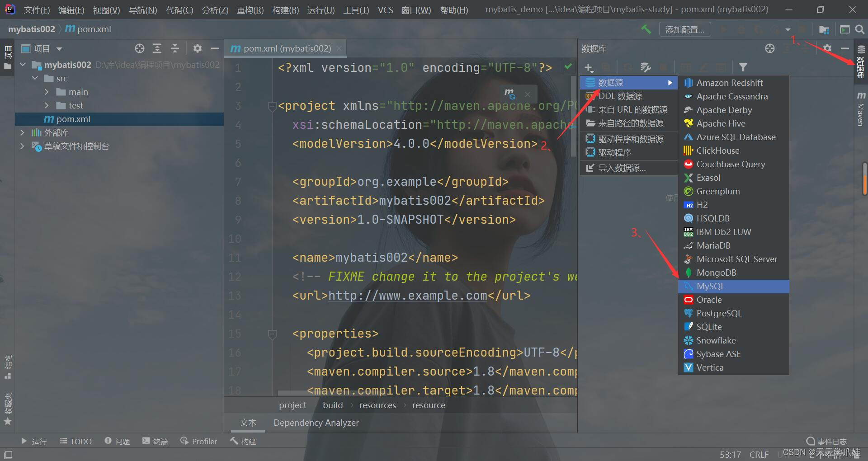The height and width of the screenshot is (461, 868).
Task: Click the Add Configuration button
Action: pos(685,29)
